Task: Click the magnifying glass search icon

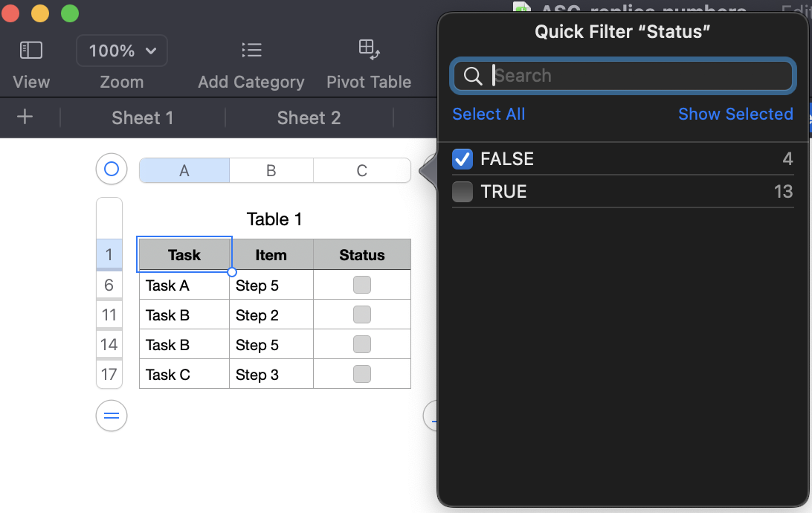Action: click(473, 76)
